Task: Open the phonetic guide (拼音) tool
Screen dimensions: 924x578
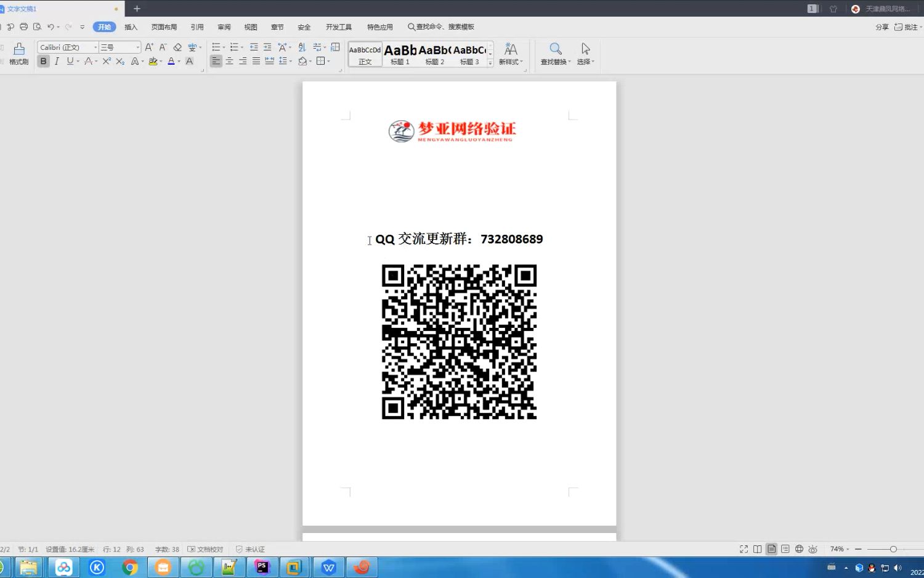Action: tap(193, 47)
